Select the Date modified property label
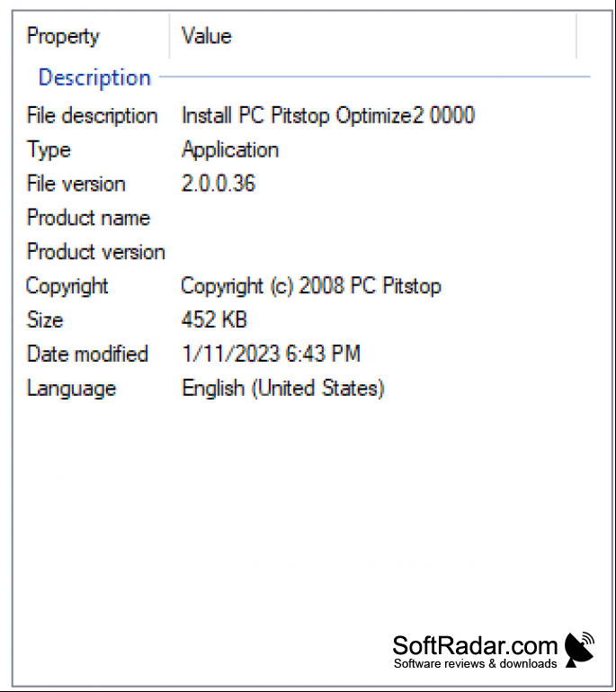The height and width of the screenshot is (692, 616). coord(87,354)
